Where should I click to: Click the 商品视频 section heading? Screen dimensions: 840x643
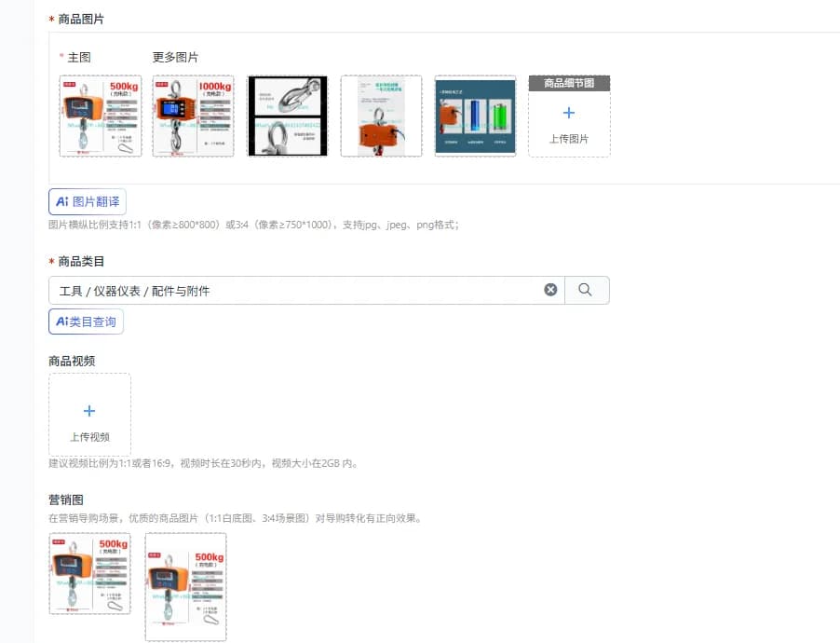tap(72, 361)
